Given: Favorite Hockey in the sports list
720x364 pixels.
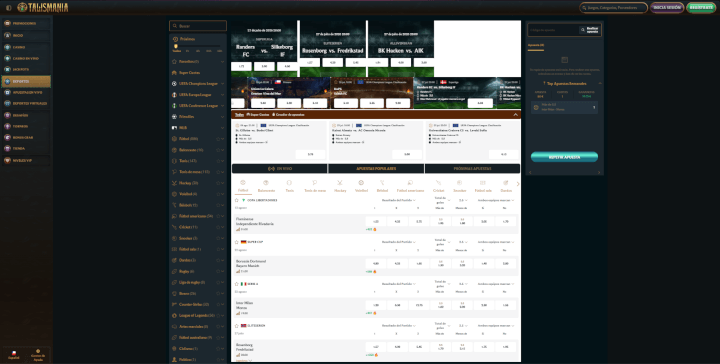Looking at the screenshot, I should click(218, 183).
